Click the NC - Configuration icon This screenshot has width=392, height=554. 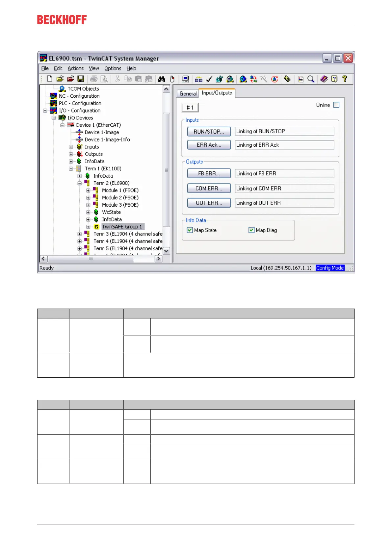(x=53, y=96)
